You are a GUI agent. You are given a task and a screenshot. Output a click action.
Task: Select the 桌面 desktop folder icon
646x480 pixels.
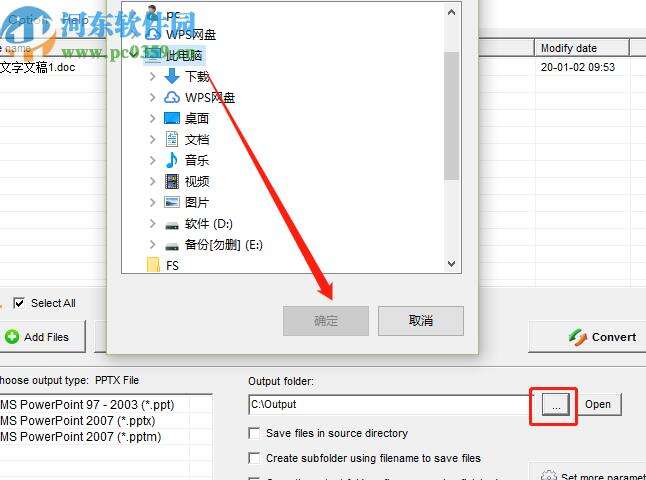point(172,118)
